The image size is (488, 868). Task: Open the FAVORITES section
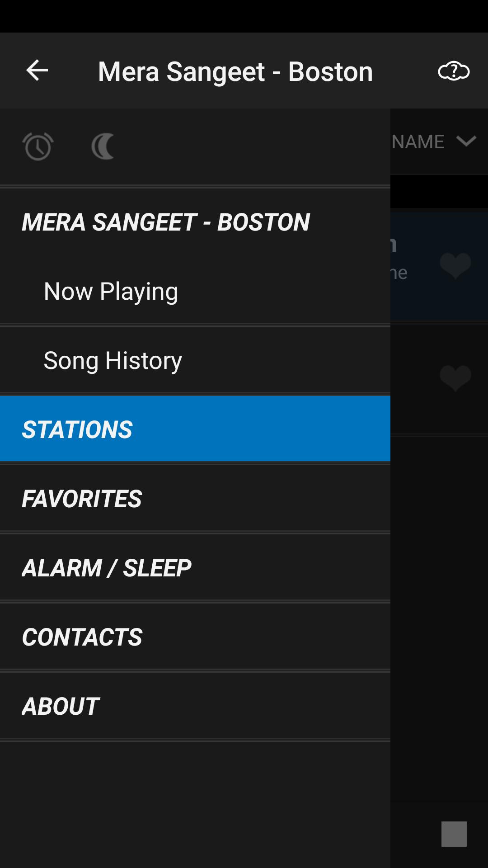click(81, 499)
